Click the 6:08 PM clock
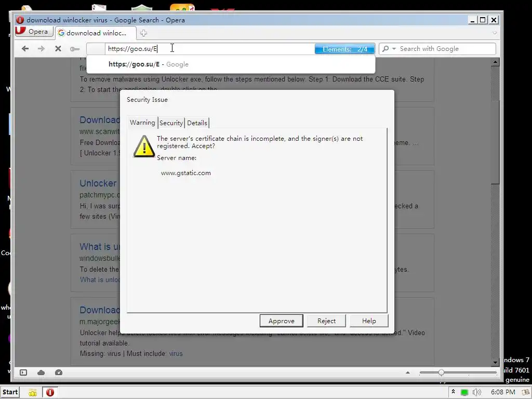This screenshot has height=399, width=532. [x=503, y=392]
